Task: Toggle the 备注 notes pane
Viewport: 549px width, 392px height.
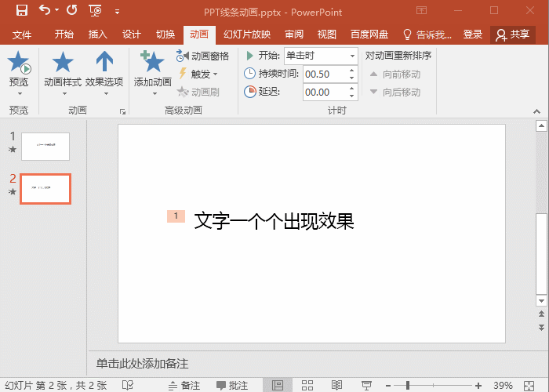Action: [x=184, y=386]
